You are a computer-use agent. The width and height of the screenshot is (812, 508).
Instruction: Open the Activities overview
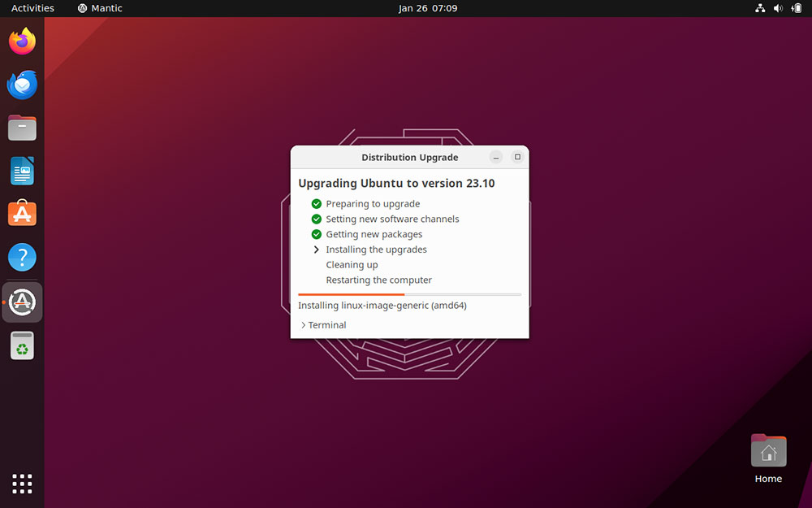point(32,8)
